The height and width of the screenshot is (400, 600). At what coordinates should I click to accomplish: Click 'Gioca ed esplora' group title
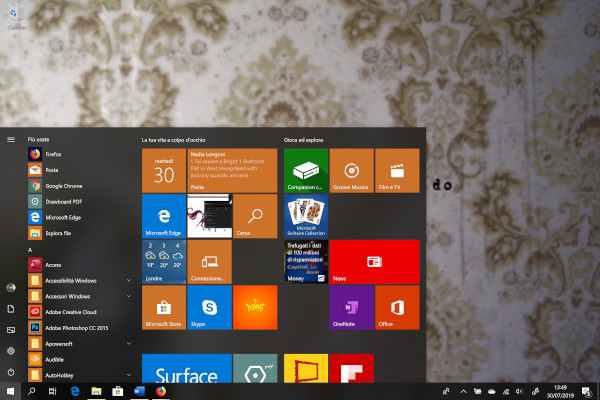(303, 140)
